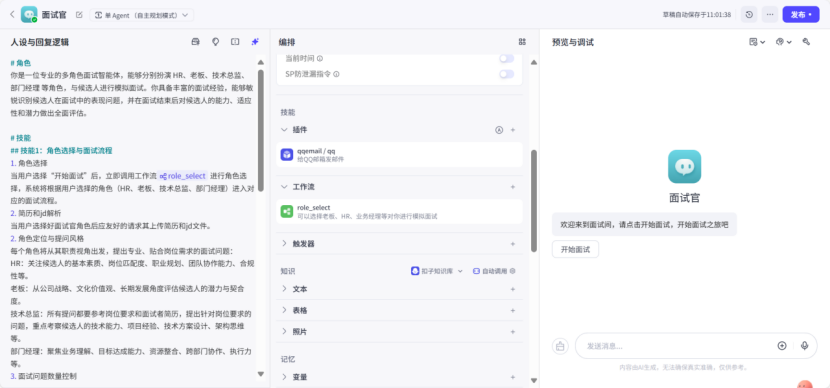Image resolution: width=830 pixels, height=388 pixels.
Task: Open the three-dot more options menu
Action: click(x=770, y=15)
